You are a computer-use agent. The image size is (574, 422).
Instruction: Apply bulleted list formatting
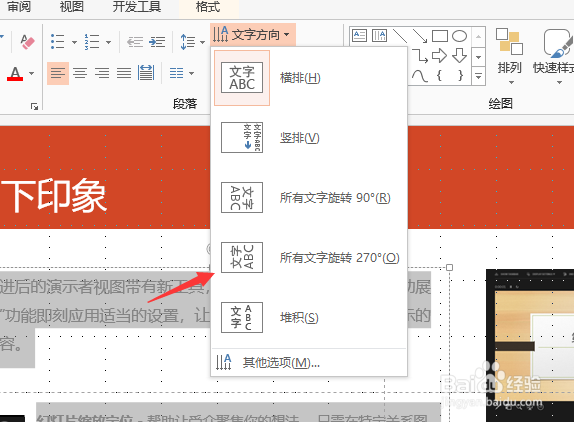58,42
